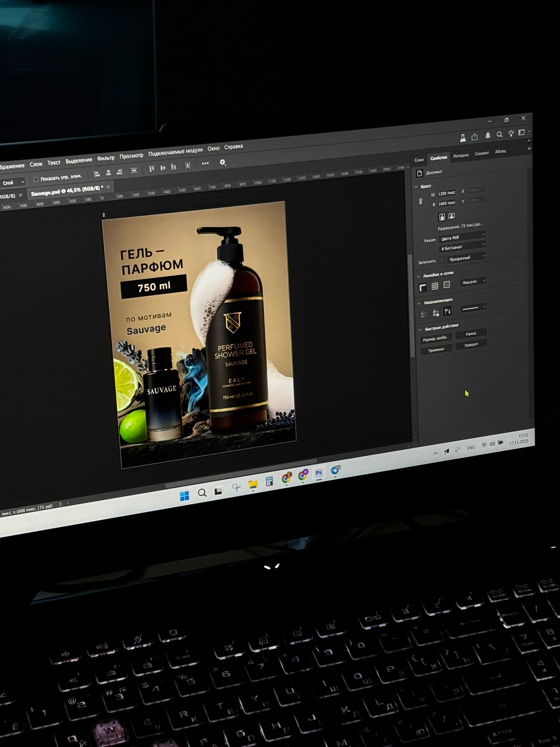Close the Sauvage.psd document tab

[x=108, y=187]
